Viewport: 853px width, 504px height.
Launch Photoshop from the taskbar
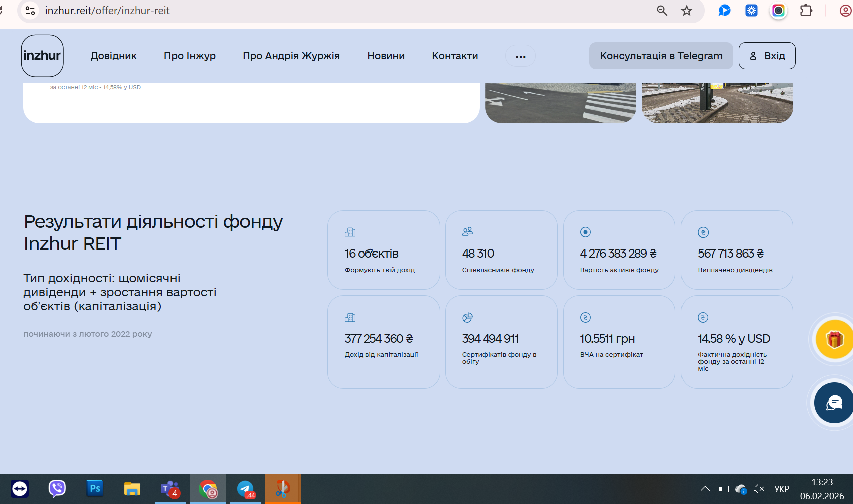(x=95, y=488)
